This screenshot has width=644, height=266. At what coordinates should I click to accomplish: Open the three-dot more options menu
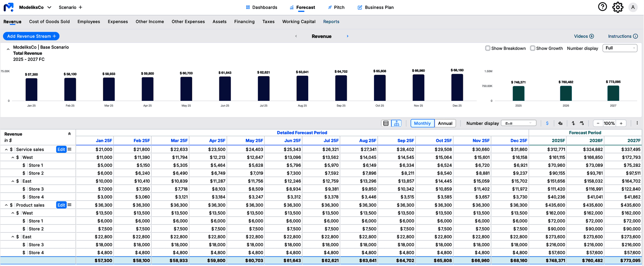pyautogui.click(x=637, y=123)
